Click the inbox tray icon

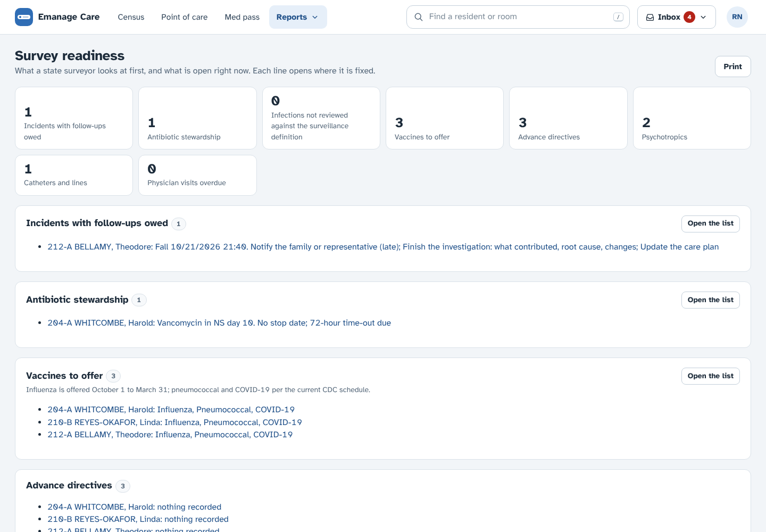point(650,17)
